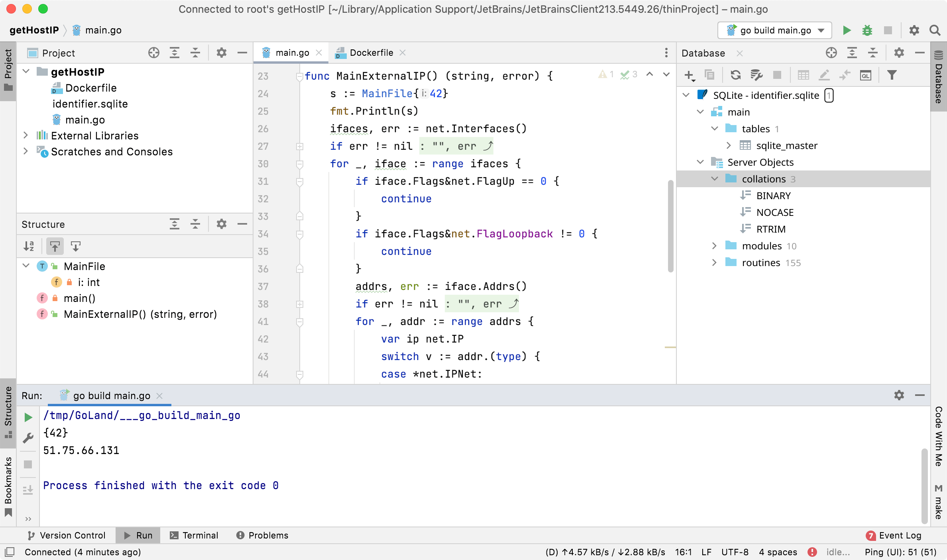This screenshot has width=947, height=560.
Task: Open the Jump to Query Console icon
Action: (x=866, y=75)
